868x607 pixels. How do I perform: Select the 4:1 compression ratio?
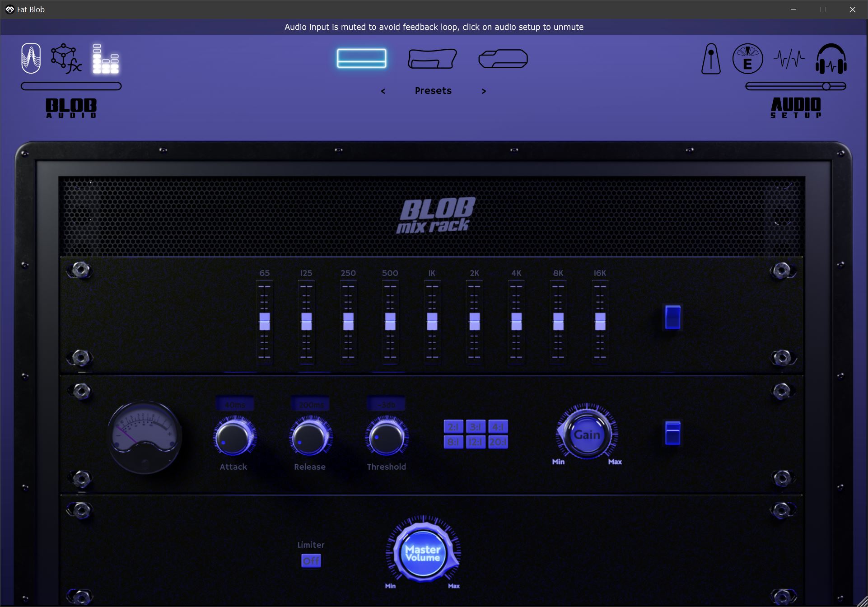pyautogui.click(x=499, y=425)
